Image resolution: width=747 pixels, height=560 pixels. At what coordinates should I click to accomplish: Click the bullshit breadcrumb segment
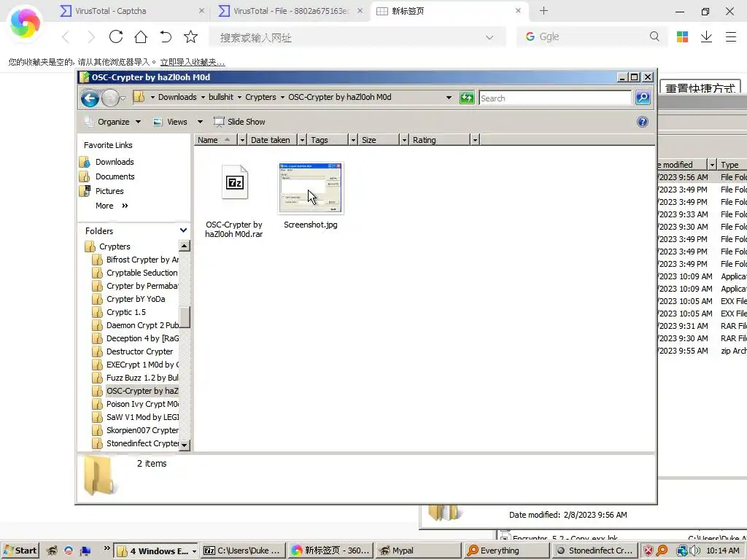221,97
